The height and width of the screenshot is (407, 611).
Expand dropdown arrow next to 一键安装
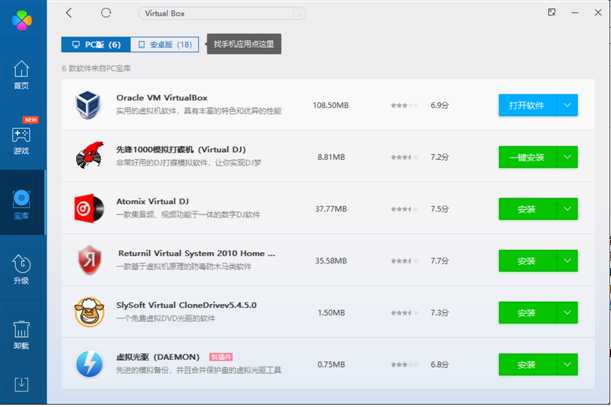pos(567,157)
